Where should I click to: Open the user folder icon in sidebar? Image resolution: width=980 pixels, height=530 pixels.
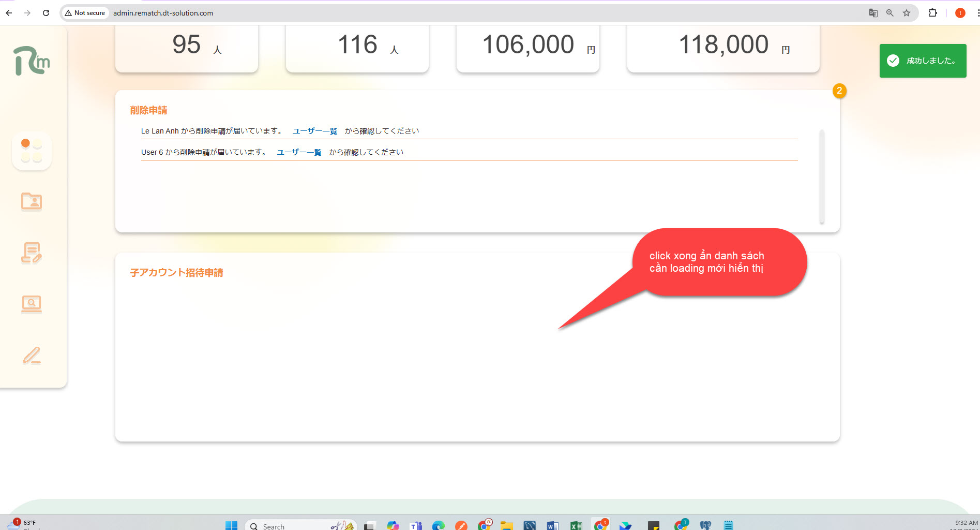[32, 201]
